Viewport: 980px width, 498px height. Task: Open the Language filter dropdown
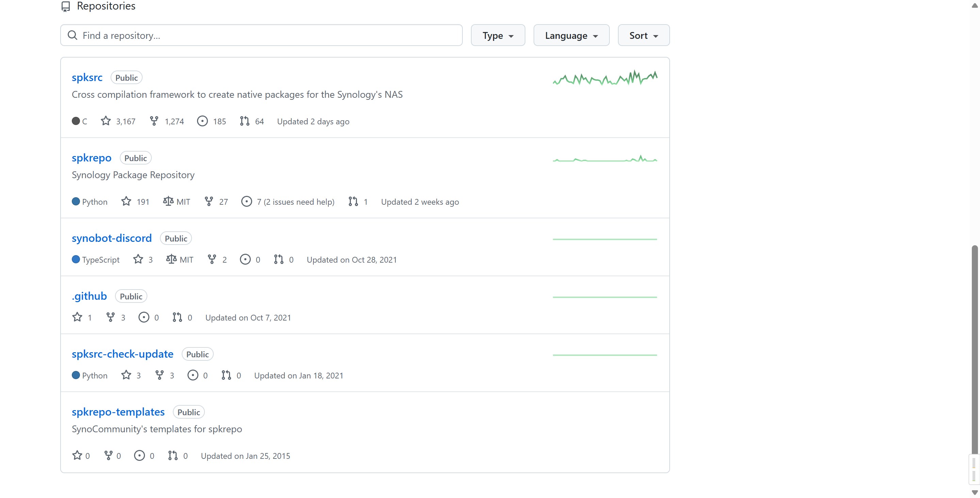(571, 35)
